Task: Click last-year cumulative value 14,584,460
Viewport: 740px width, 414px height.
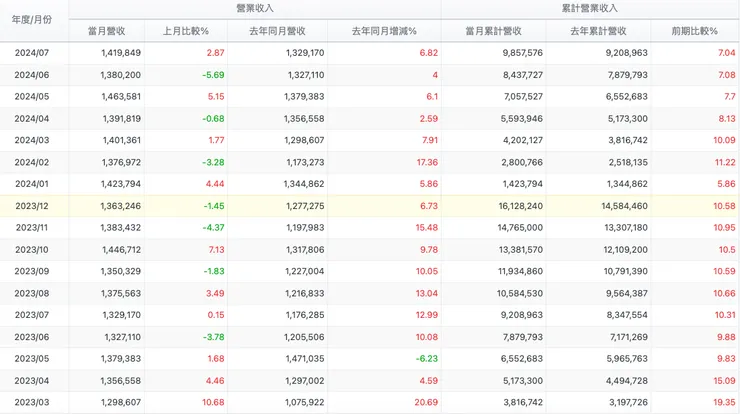Action: pyautogui.click(x=624, y=206)
